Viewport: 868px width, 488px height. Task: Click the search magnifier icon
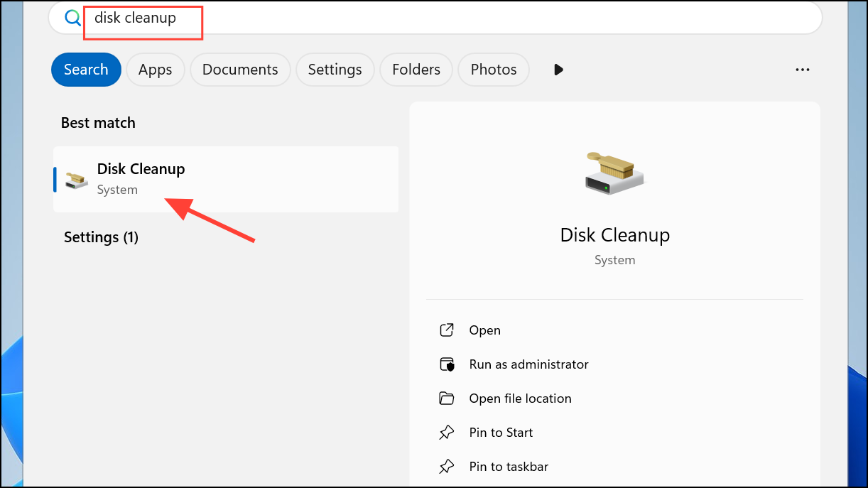click(x=72, y=18)
